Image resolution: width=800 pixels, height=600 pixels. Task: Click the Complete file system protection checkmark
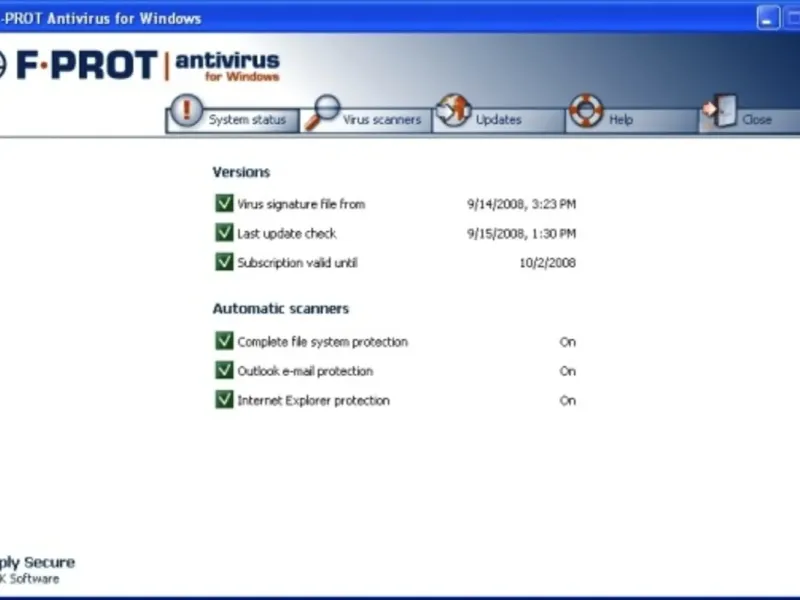224,341
